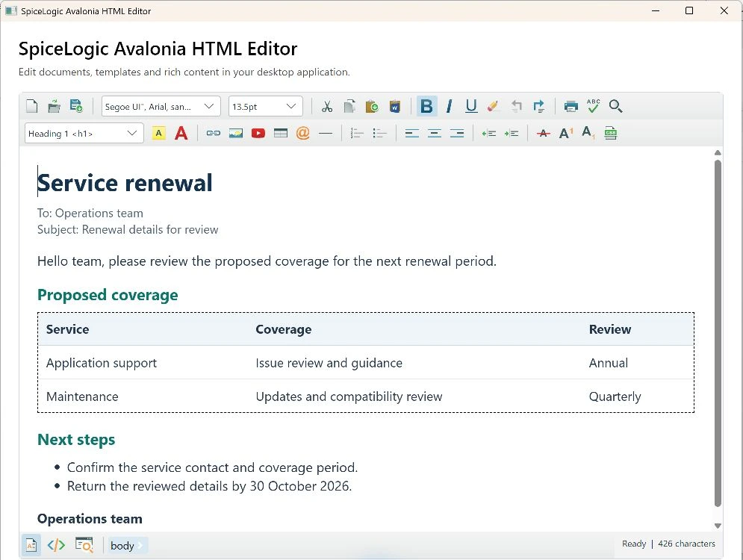This screenshot has height=560, width=743.
Task: Toggle underline formatting
Action: [x=471, y=106]
